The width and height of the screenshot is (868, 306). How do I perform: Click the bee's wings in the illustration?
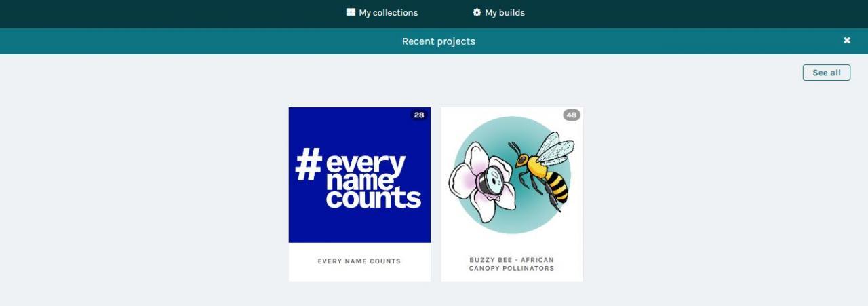555,148
